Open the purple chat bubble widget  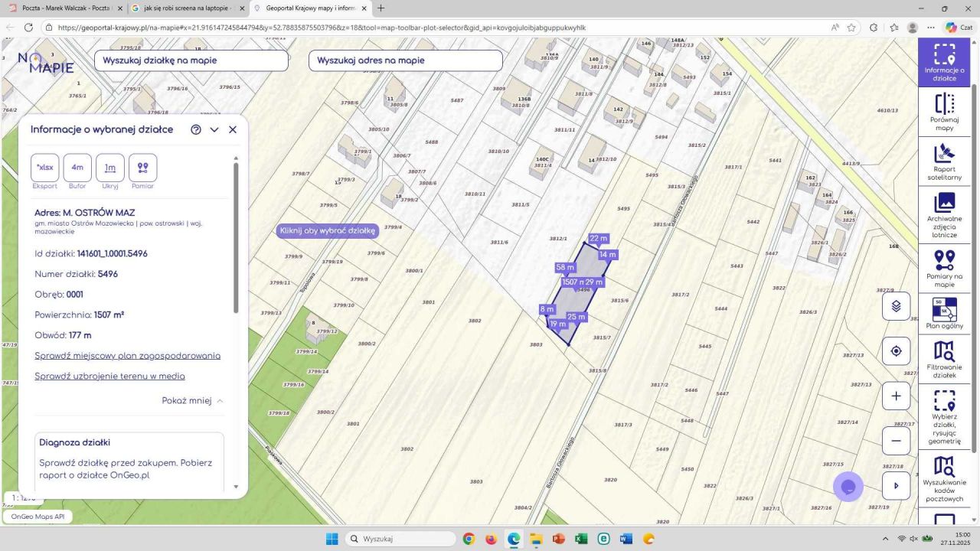(x=848, y=487)
